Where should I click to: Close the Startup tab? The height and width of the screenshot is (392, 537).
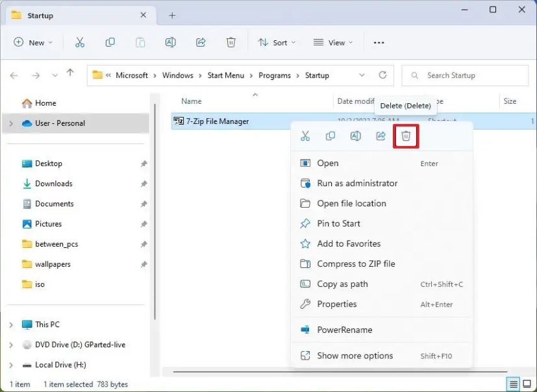coord(143,15)
